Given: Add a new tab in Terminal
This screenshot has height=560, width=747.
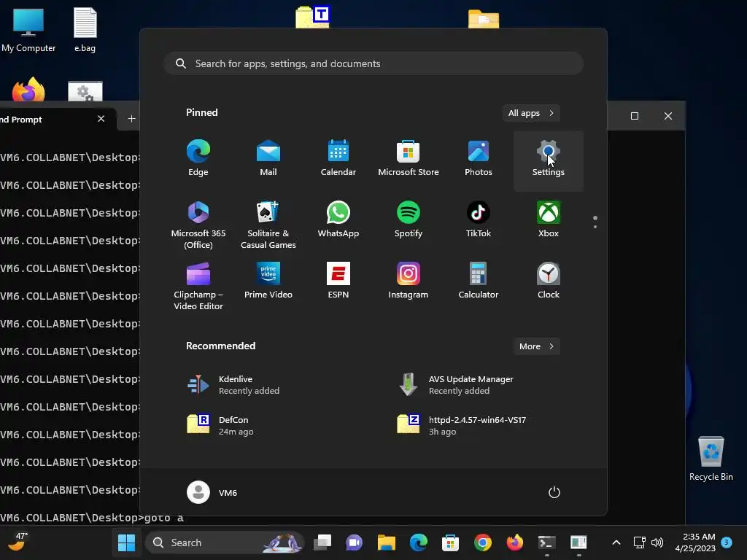Looking at the screenshot, I should pos(131,119).
